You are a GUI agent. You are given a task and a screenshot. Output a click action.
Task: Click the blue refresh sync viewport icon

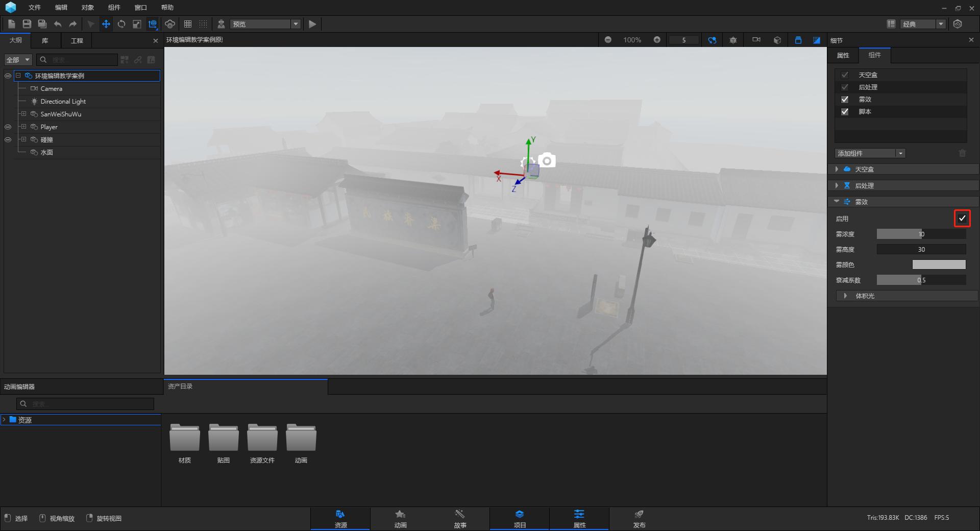click(712, 40)
